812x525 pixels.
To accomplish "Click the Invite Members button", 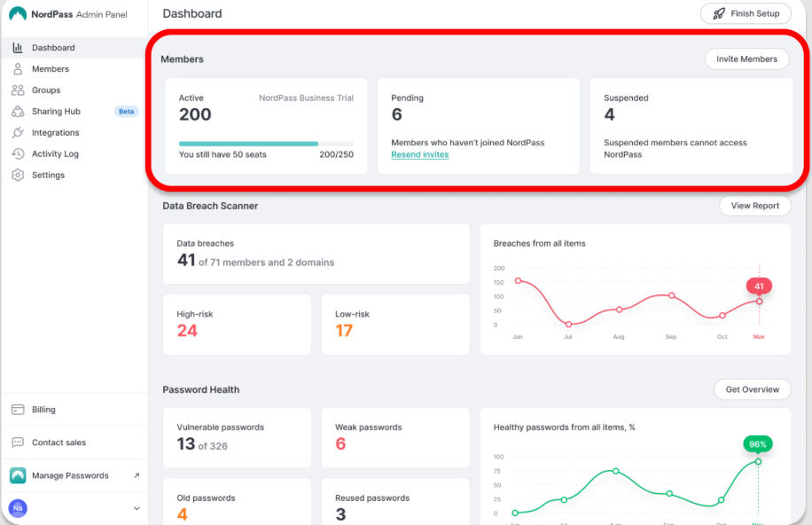I will [746, 59].
